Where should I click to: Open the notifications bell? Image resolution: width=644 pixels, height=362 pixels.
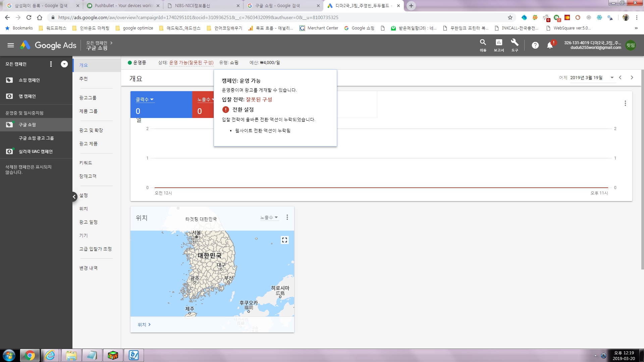click(x=550, y=45)
